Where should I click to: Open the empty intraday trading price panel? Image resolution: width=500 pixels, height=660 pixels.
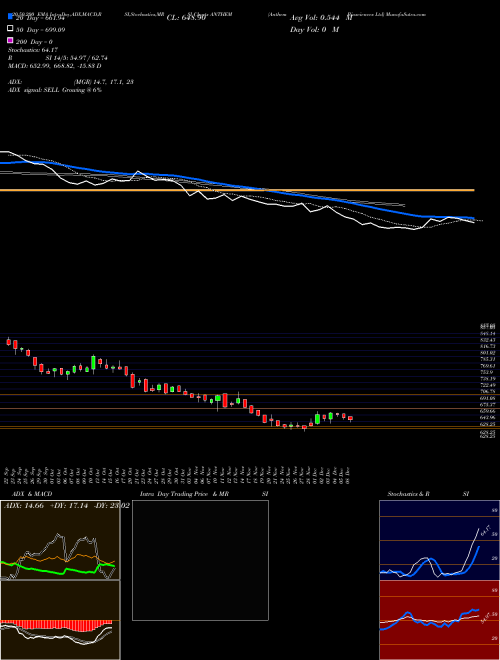pyautogui.click(x=200, y=560)
